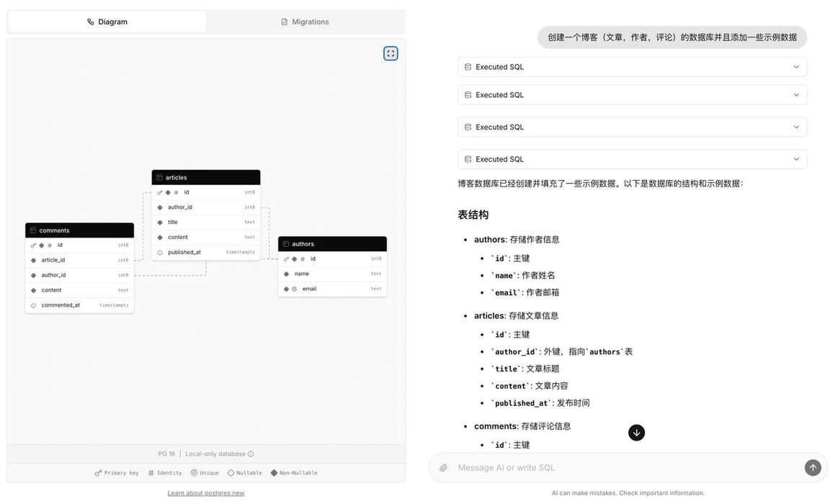The image size is (835, 504).
Task: Click the Migrations tab file icon
Action: [x=285, y=22]
